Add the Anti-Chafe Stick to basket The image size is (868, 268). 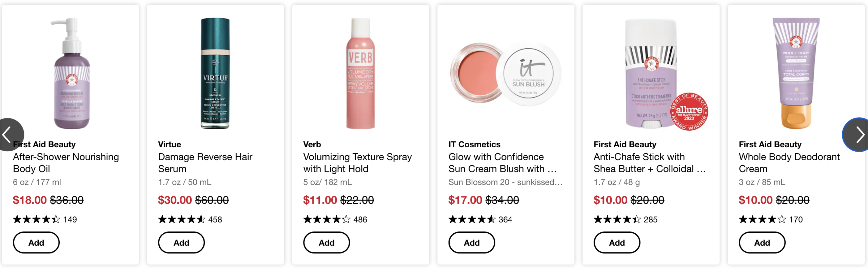click(617, 243)
